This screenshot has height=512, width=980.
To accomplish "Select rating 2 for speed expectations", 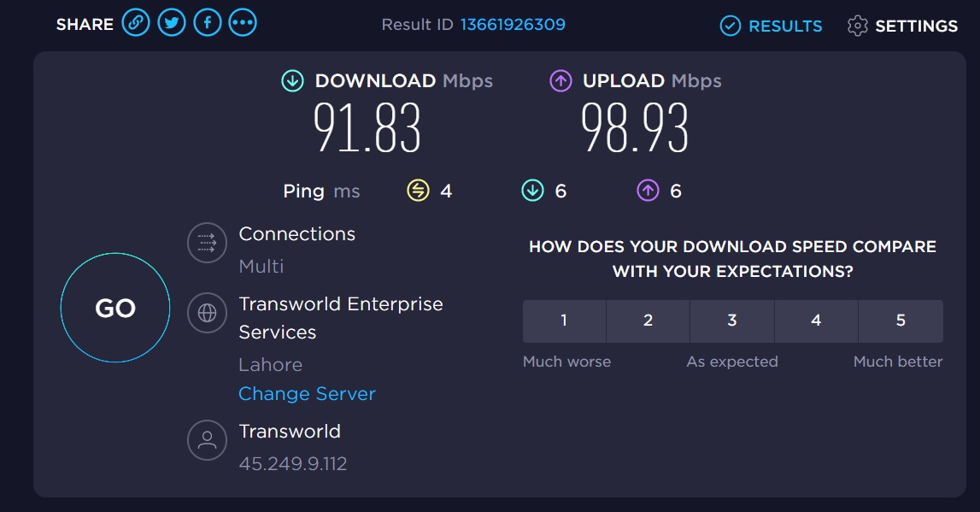I will click(x=648, y=321).
